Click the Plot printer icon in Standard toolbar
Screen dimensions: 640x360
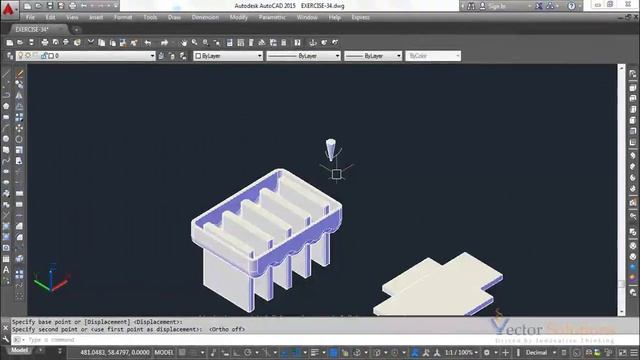44,42
